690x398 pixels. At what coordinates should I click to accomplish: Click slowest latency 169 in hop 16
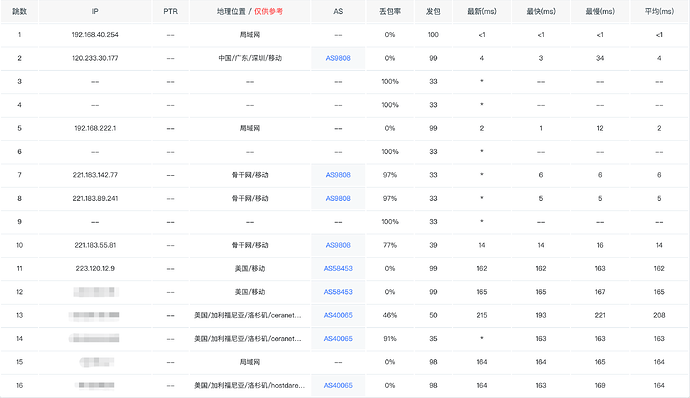[x=600, y=385]
